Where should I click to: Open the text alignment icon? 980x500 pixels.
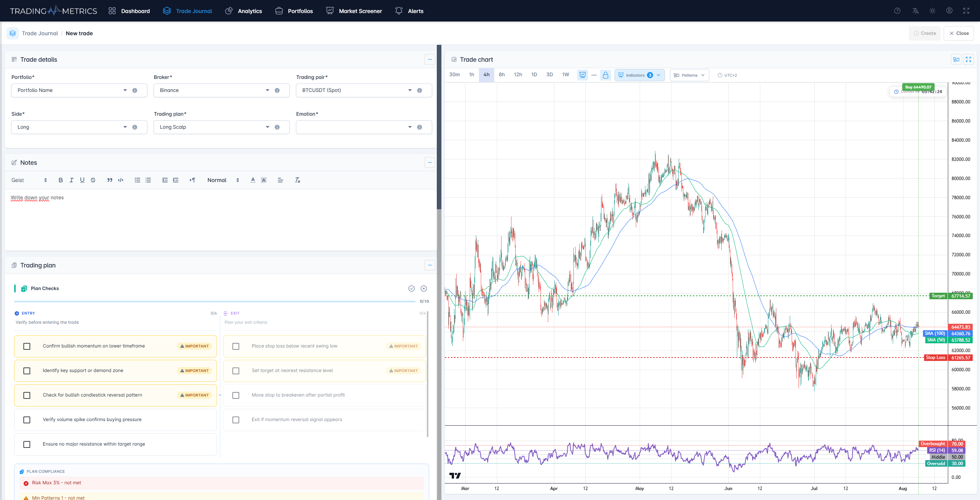(280, 180)
